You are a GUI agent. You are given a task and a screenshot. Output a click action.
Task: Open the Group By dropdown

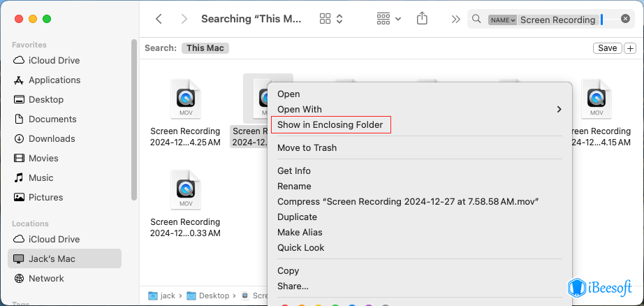tap(388, 20)
